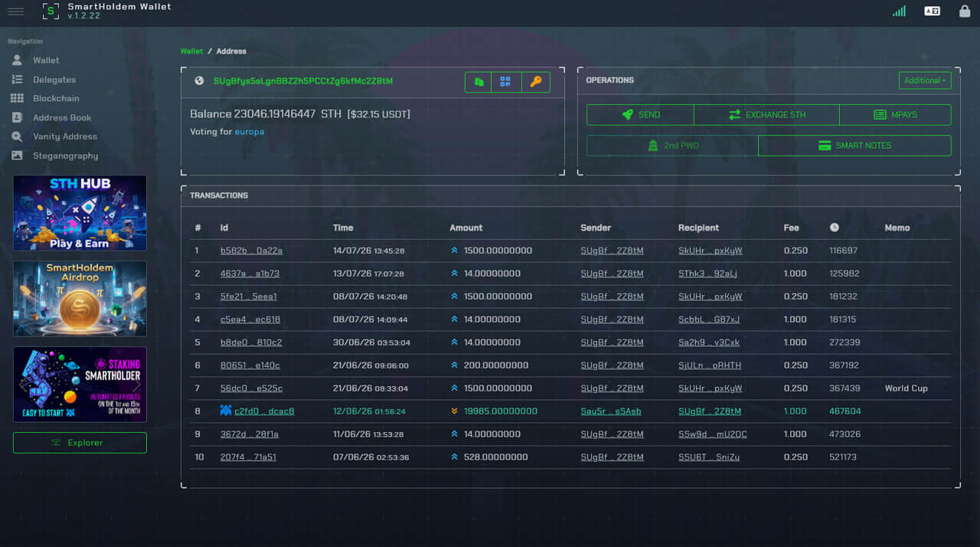Open transaction b582b .. 0a22a
This screenshot has height=547, width=980.
(x=251, y=251)
